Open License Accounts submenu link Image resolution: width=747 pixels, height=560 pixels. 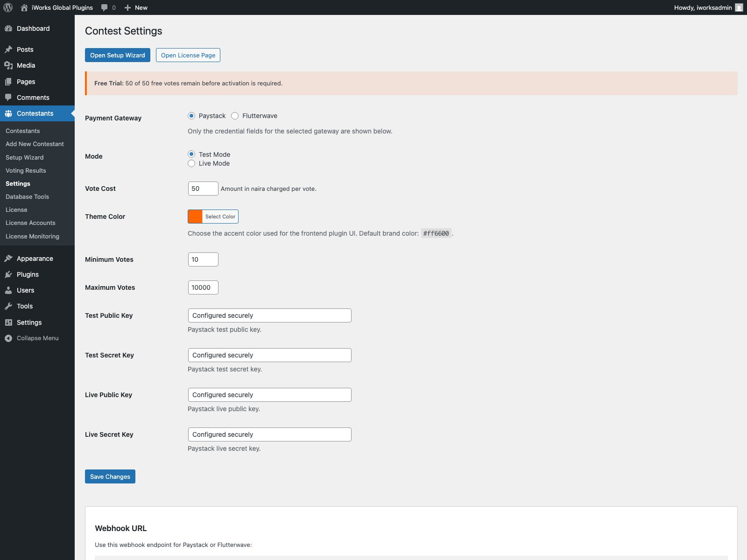(30, 223)
